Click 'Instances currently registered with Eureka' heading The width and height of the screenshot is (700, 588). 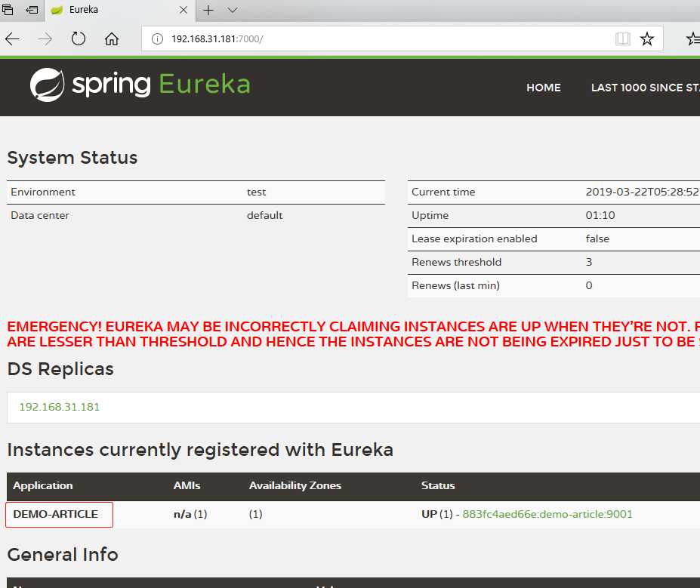(x=200, y=450)
